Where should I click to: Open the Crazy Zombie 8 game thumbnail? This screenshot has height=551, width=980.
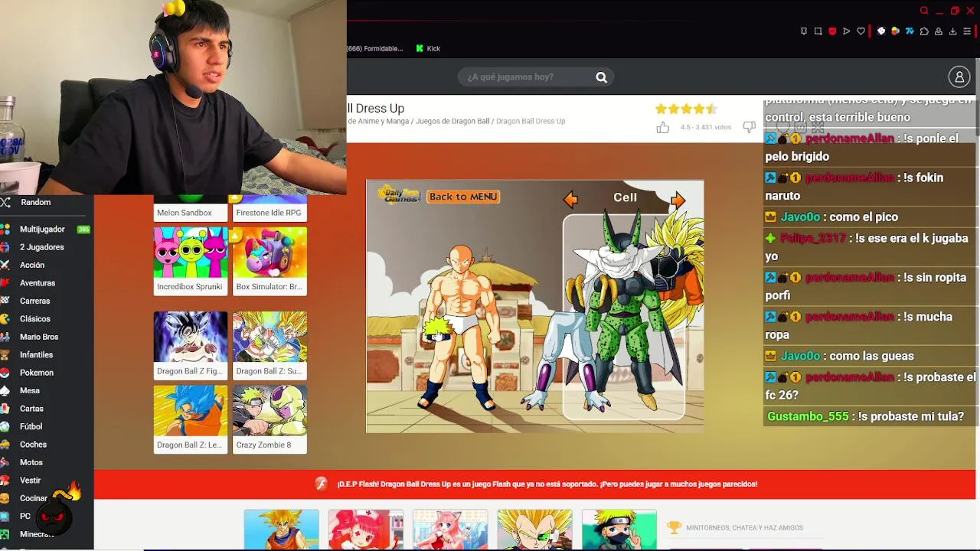(269, 419)
